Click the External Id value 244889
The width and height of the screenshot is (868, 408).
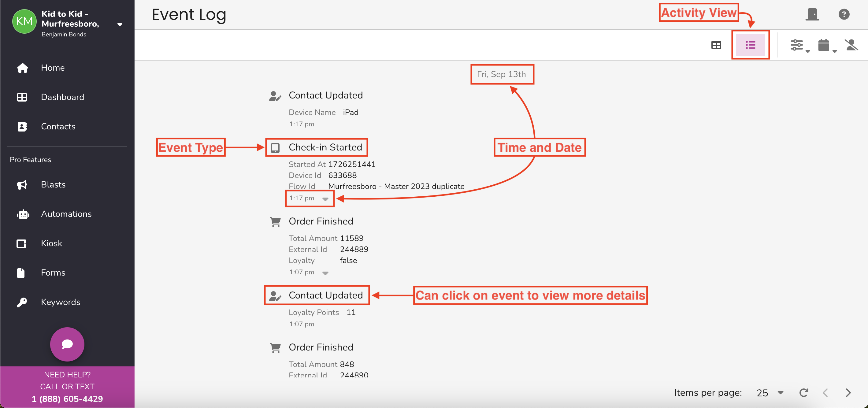[354, 249]
